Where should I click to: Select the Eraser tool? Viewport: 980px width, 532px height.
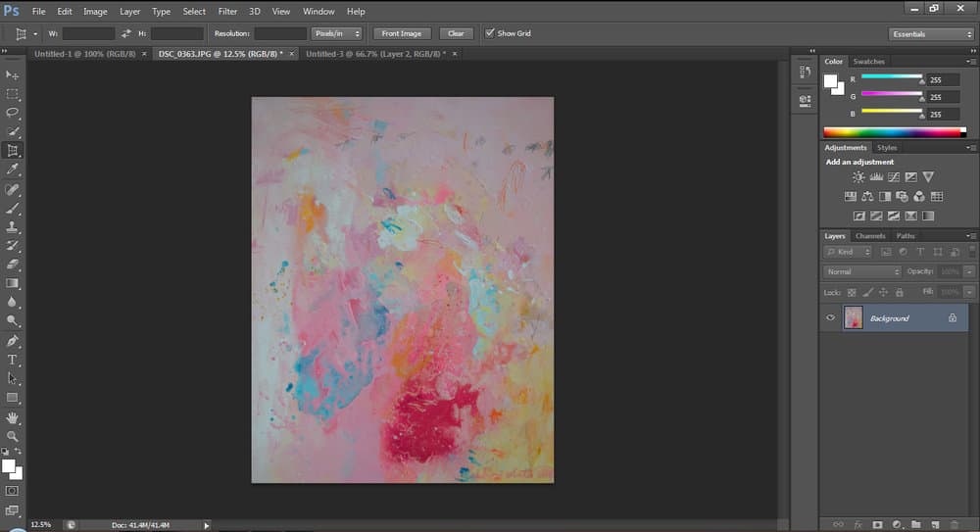tap(12, 264)
